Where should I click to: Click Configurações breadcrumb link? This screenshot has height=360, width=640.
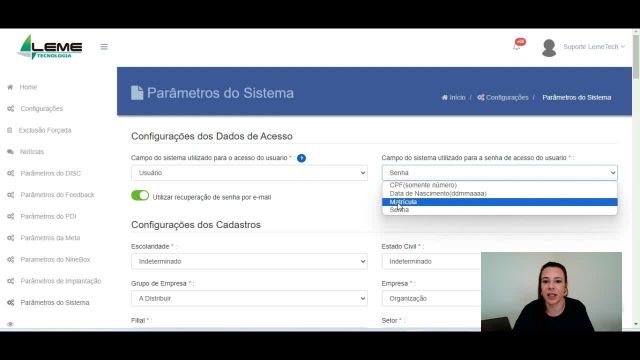coord(507,98)
